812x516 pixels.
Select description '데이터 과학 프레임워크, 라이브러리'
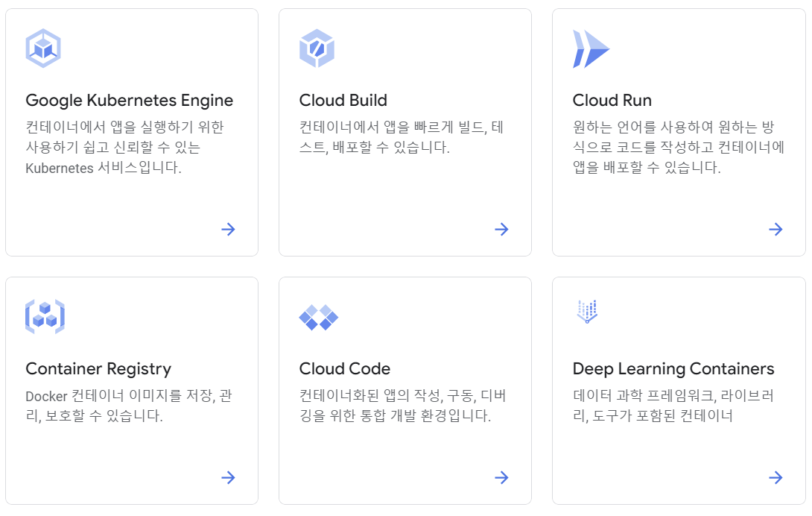coord(673,406)
